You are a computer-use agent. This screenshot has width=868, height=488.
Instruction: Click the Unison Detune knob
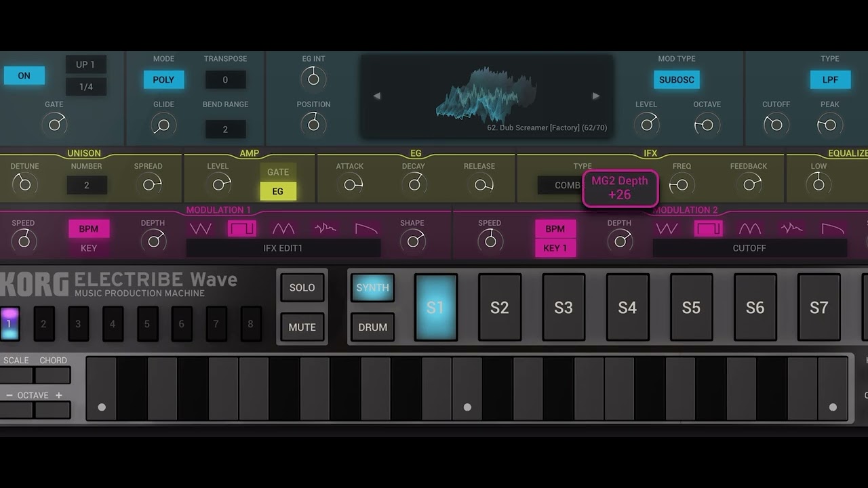(x=24, y=184)
